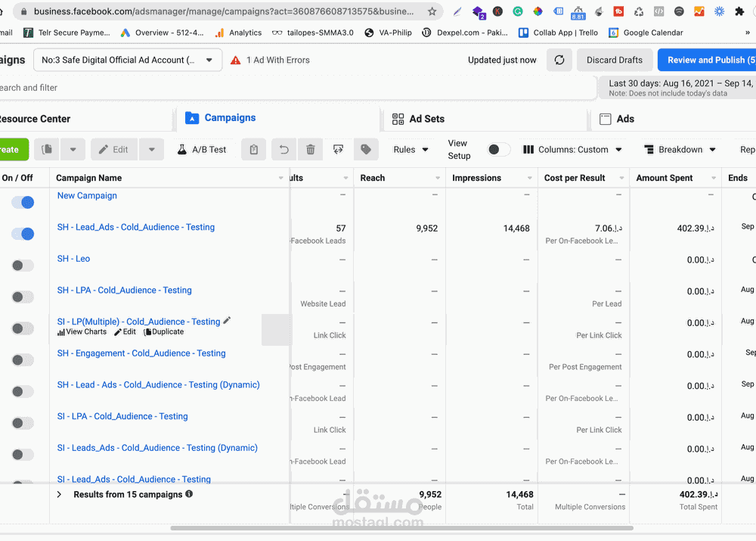The height and width of the screenshot is (541, 756).
Task: Open Columns: Custom dropdown
Action: (572, 150)
